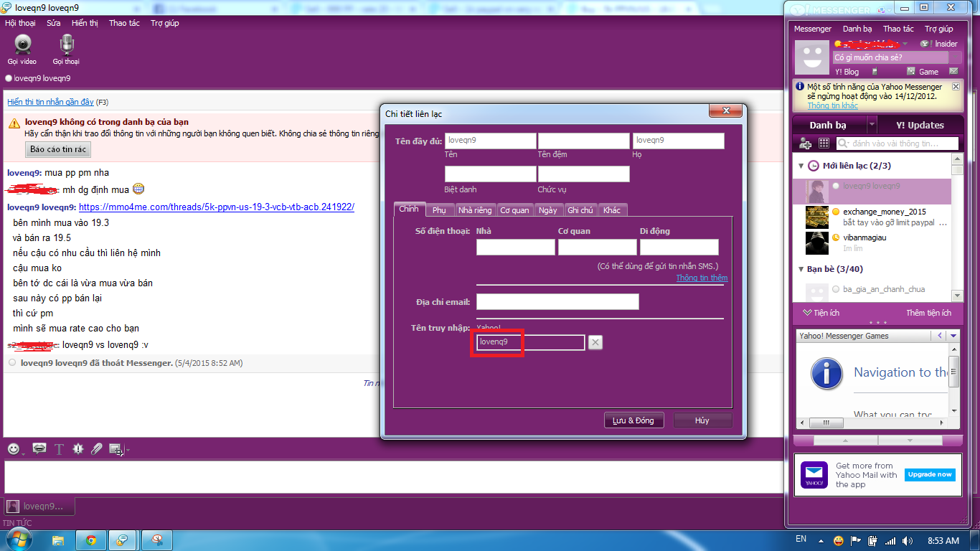Switch to the Y! Updates tab
Viewport: 980px width, 551px height.
[x=920, y=125]
